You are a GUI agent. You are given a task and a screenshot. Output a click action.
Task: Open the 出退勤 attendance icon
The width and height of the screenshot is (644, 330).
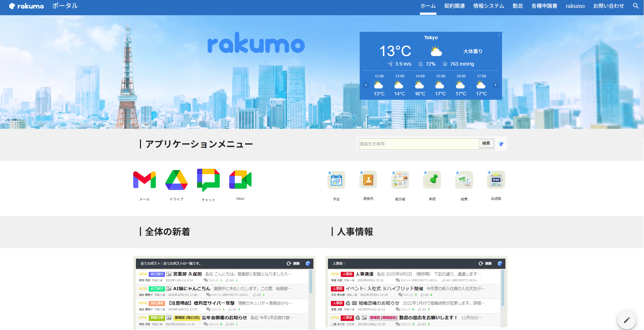pos(496,180)
